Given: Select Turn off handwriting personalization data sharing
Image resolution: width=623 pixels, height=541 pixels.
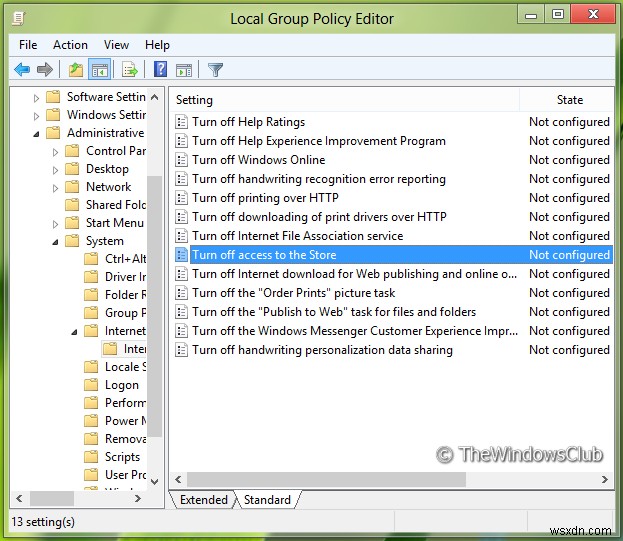Looking at the screenshot, I should (x=322, y=350).
